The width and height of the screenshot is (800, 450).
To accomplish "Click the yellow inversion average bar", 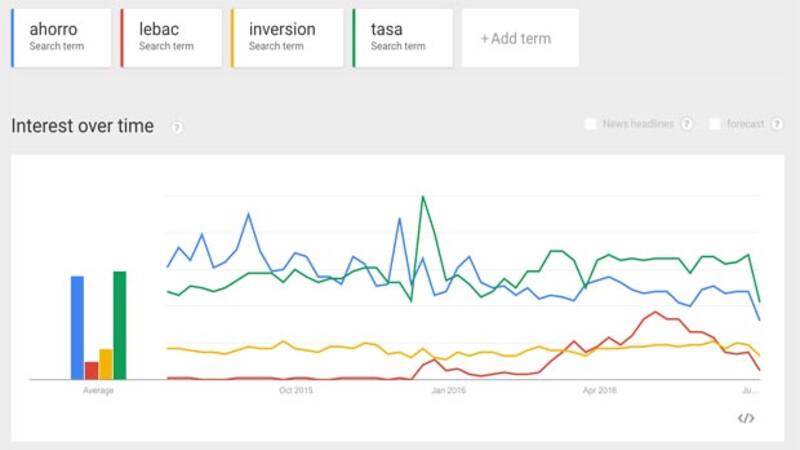I will click(x=105, y=364).
